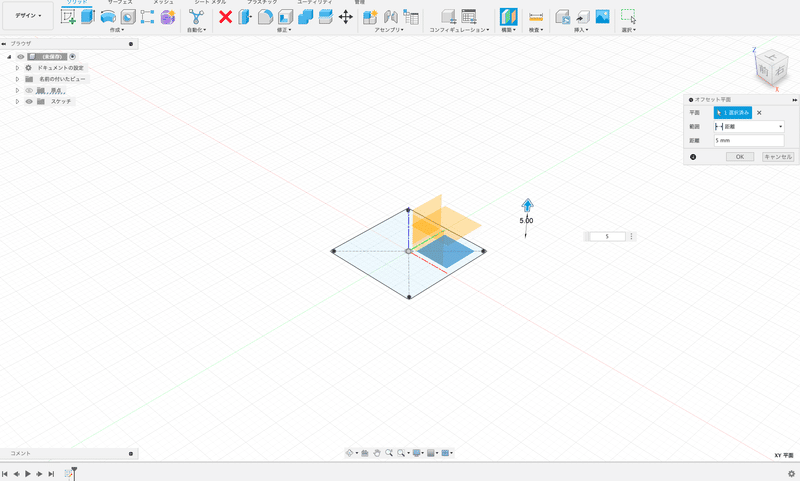Select the Combine tool

305,17
